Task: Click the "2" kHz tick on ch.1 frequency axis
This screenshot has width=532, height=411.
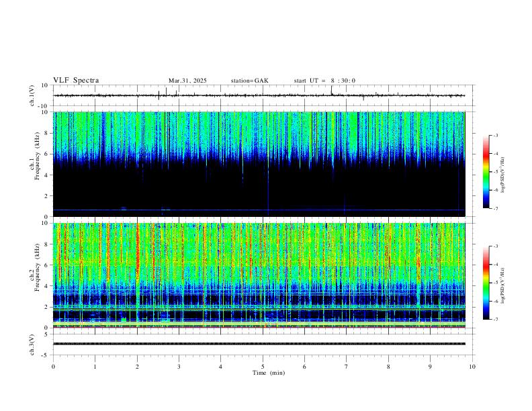Action: (46, 195)
